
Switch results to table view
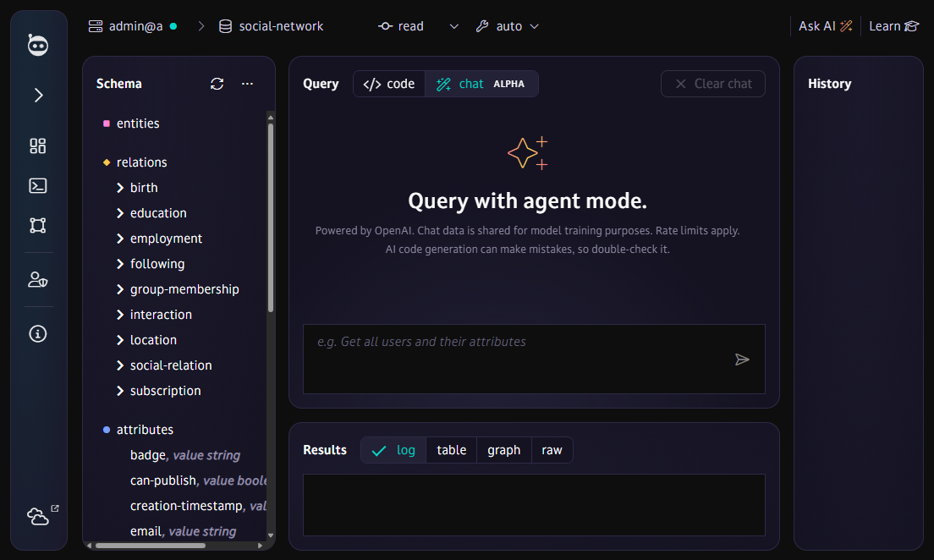[452, 450]
